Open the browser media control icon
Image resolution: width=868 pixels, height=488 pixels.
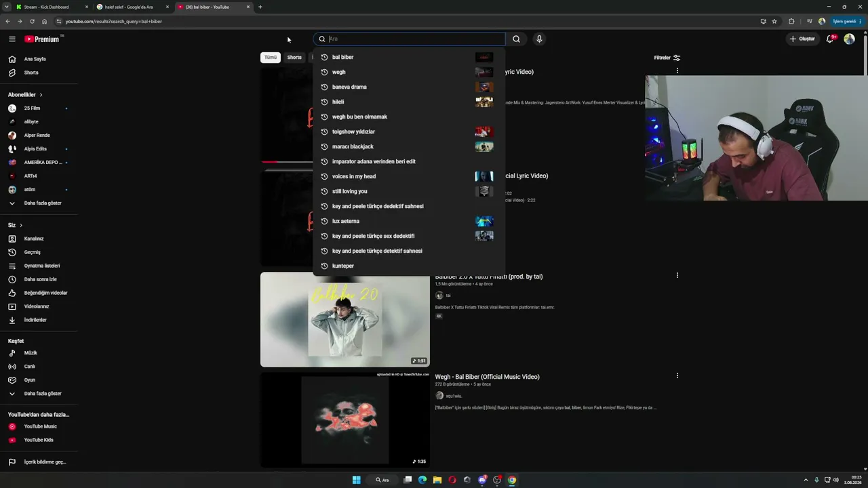coord(809,21)
